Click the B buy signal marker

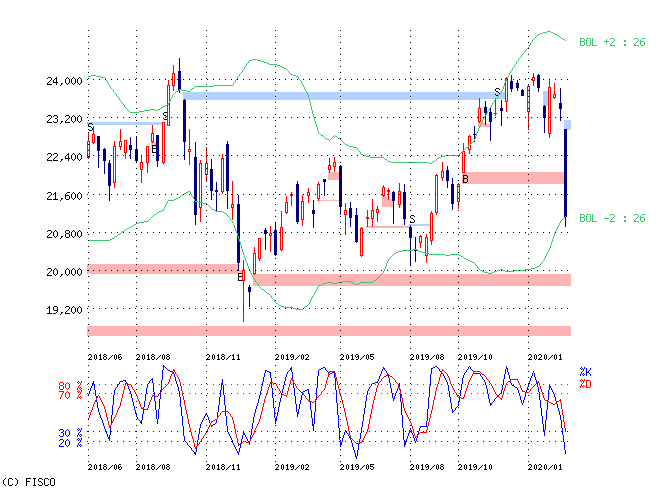pos(465,179)
